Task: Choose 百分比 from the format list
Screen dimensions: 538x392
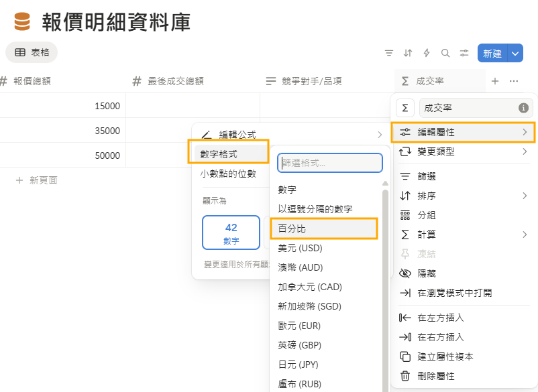Action: tap(324, 228)
